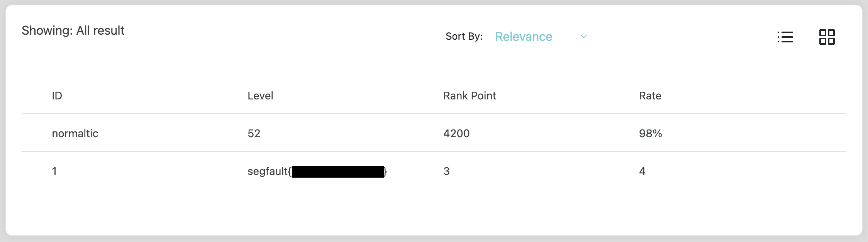Click rate value 4 in second row
The height and width of the screenshot is (242, 868).
pos(642,171)
